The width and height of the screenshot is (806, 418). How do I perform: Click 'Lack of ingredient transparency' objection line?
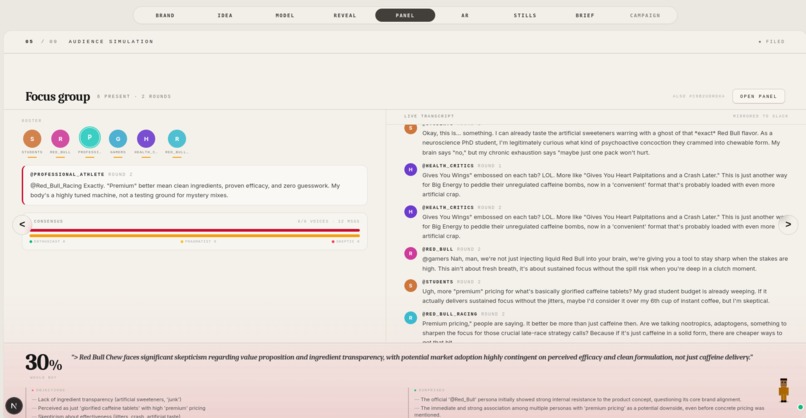coord(106,399)
